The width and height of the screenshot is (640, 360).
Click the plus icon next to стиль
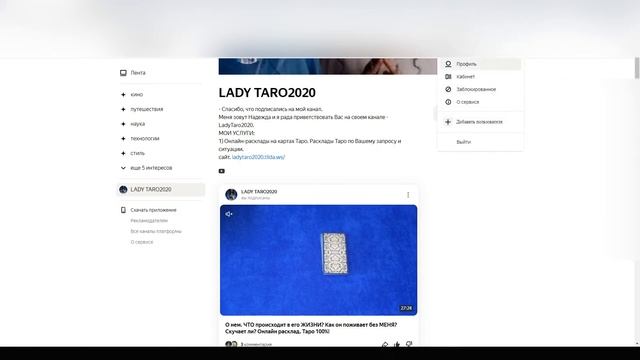pos(123,153)
